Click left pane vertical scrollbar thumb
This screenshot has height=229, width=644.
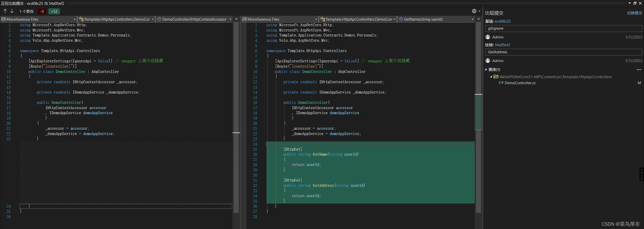236,117
